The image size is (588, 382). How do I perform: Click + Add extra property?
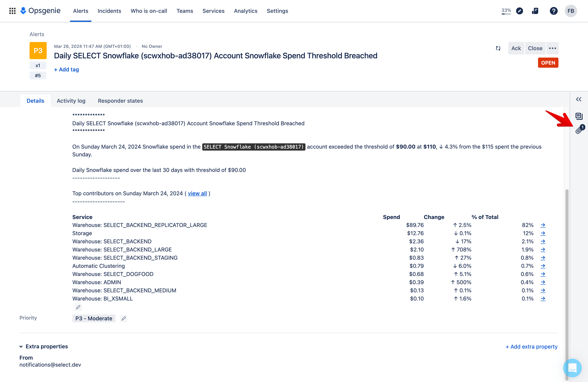click(531, 347)
